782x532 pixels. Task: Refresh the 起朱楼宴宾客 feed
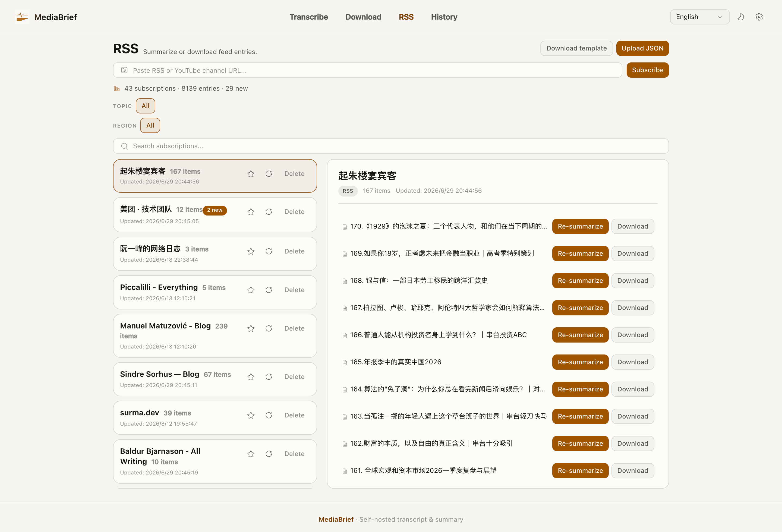pyautogui.click(x=269, y=173)
